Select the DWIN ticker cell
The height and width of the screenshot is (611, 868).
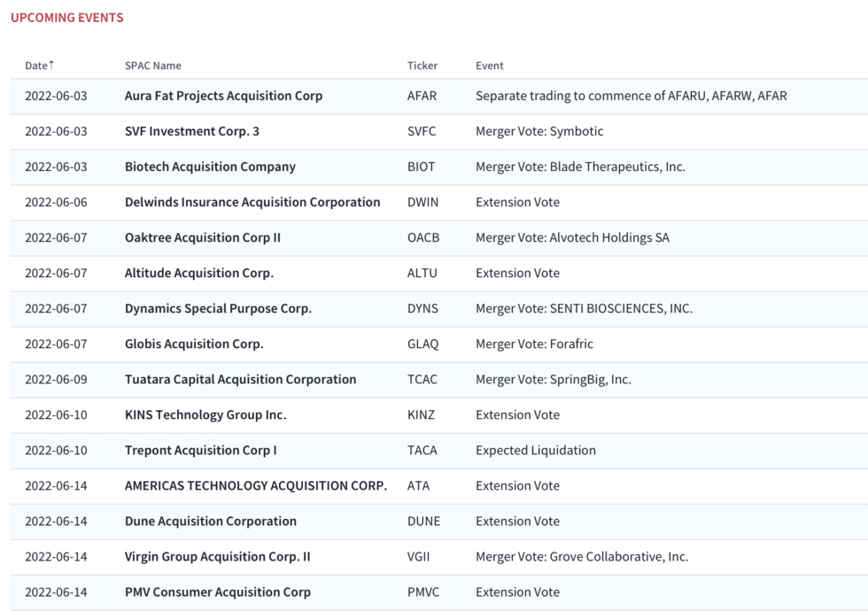(x=423, y=202)
